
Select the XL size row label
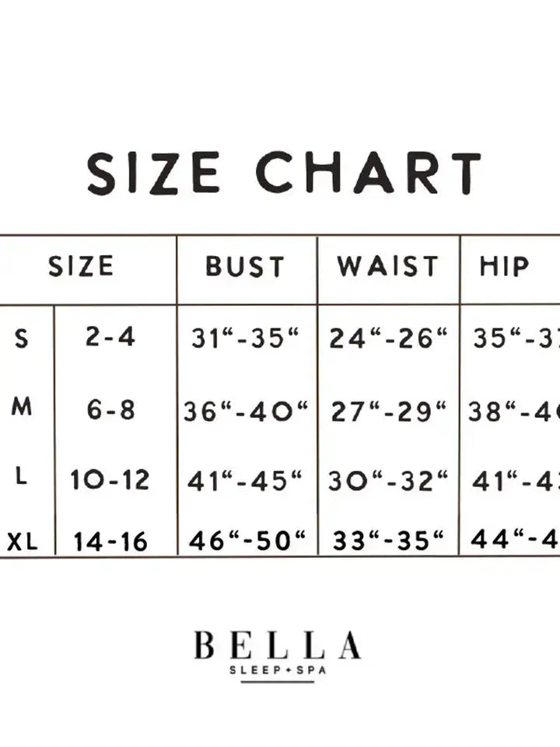click(23, 542)
